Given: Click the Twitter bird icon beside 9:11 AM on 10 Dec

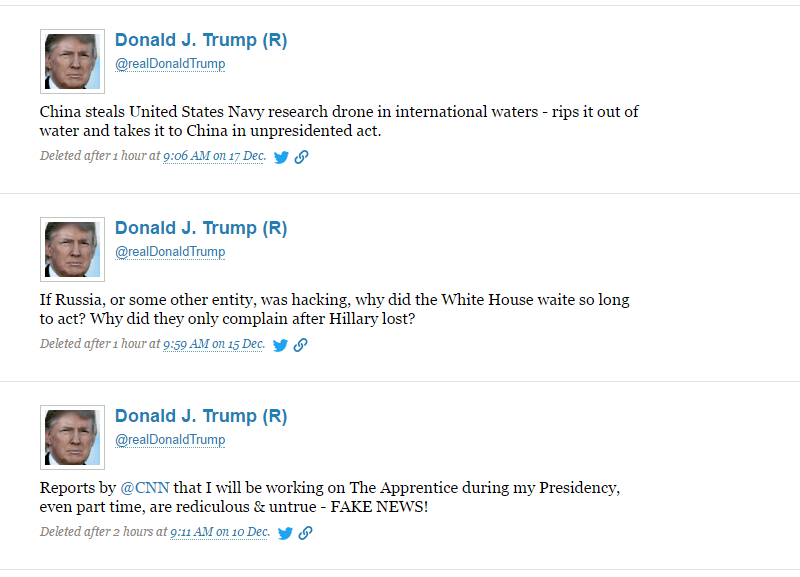Looking at the screenshot, I should [x=285, y=533].
